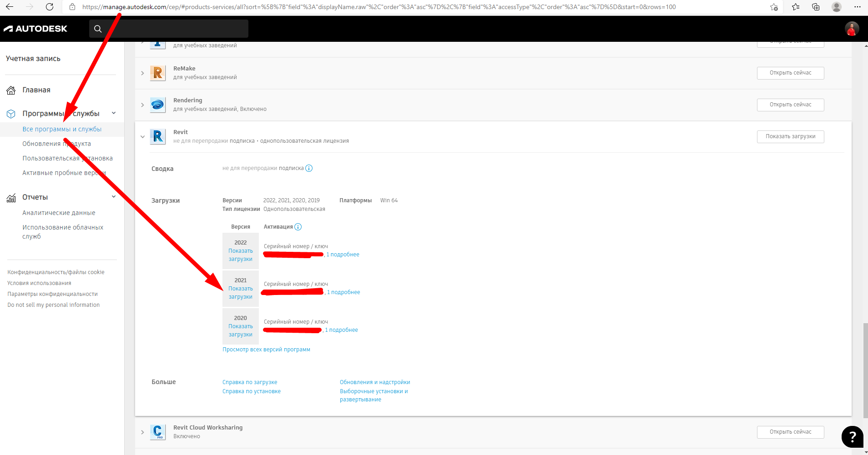
Task: Click 1 подробнее for version 2020
Action: (x=341, y=330)
